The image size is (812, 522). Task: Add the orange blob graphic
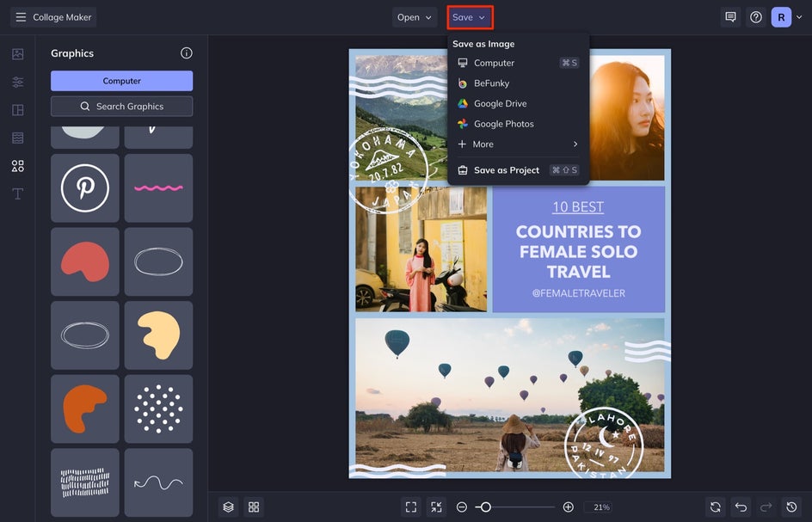(x=85, y=408)
